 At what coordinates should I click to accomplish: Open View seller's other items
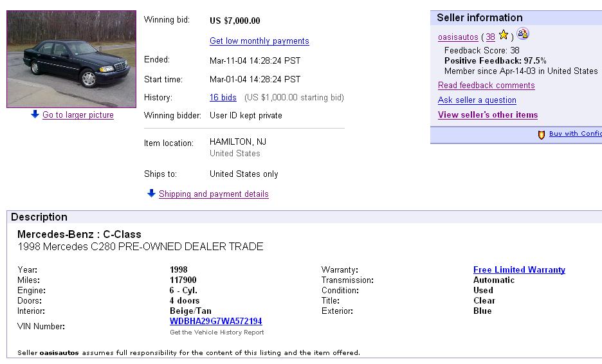[x=488, y=115]
